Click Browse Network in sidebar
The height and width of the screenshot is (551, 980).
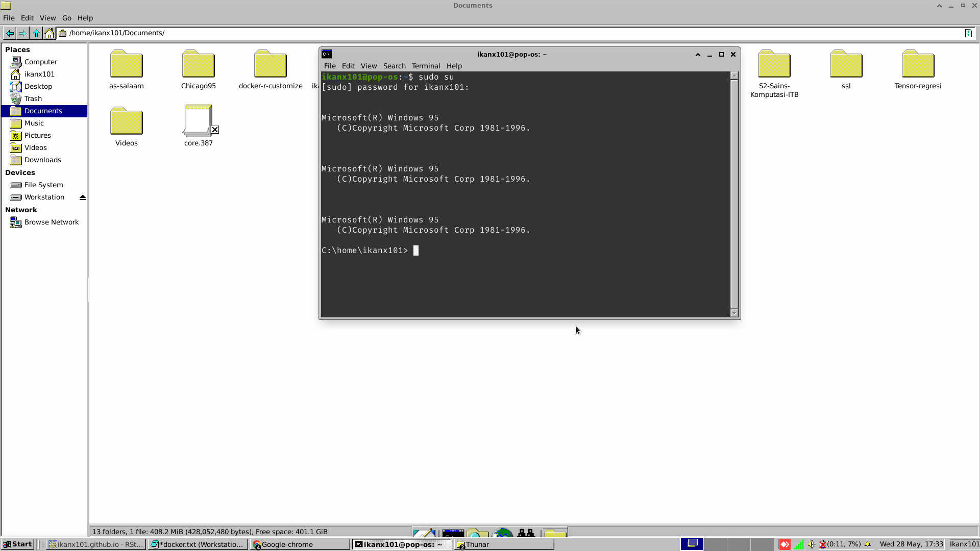coord(51,222)
